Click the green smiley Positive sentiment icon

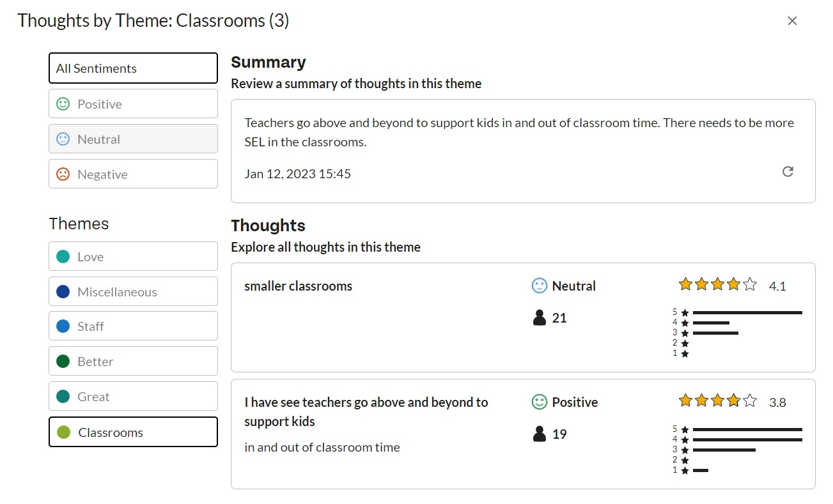pyautogui.click(x=63, y=103)
